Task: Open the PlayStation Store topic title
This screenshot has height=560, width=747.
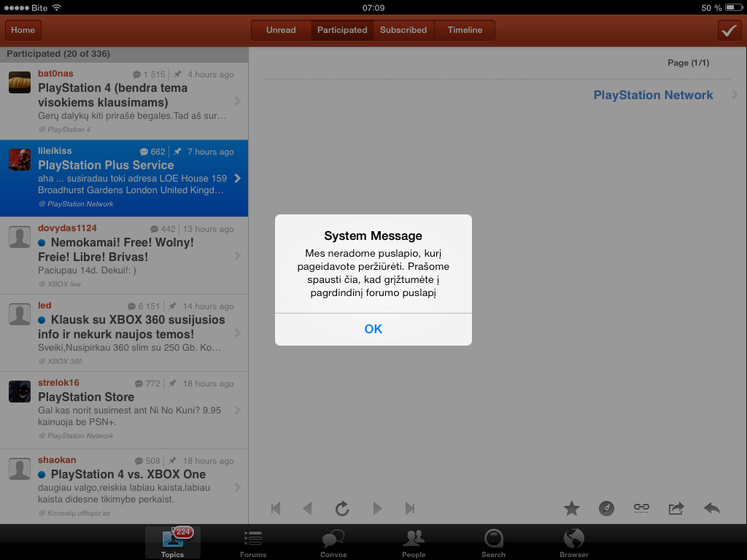Action: [x=86, y=397]
